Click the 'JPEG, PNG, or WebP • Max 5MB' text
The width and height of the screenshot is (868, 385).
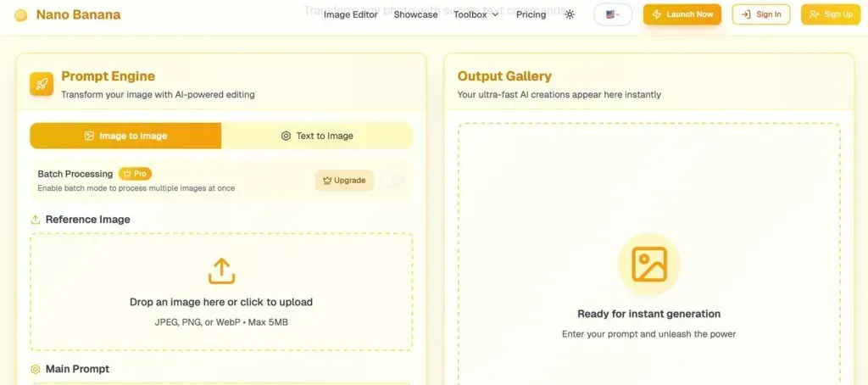pos(221,322)
